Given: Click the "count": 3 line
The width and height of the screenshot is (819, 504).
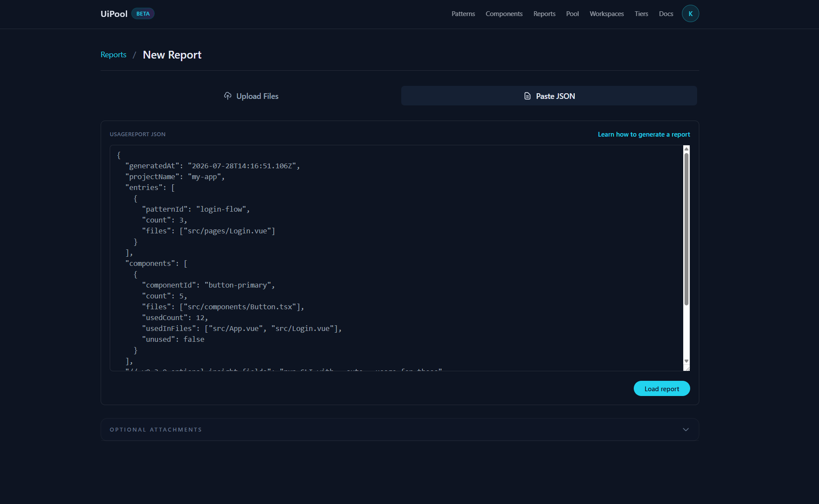Looking at the screenshot, I should point(165,220).
